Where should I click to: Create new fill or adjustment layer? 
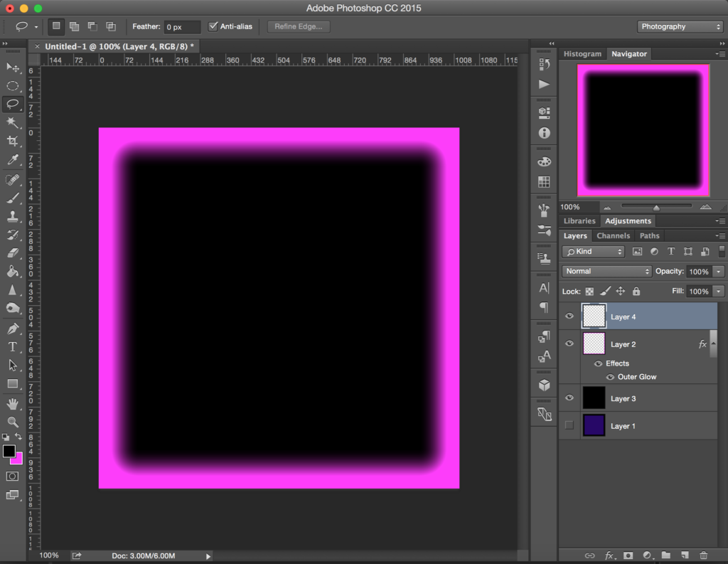647,555
